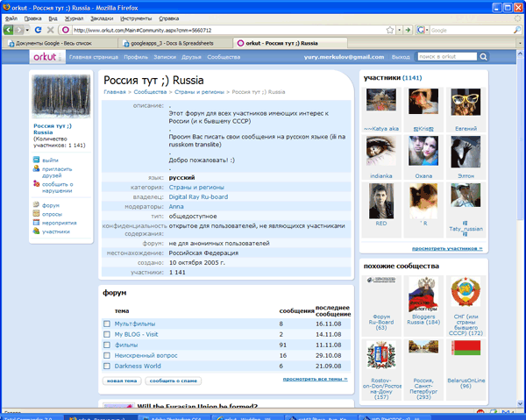This screenshot has width=526, height=420.
Task: Click the сообщить о спаме button
Action: 173,381
